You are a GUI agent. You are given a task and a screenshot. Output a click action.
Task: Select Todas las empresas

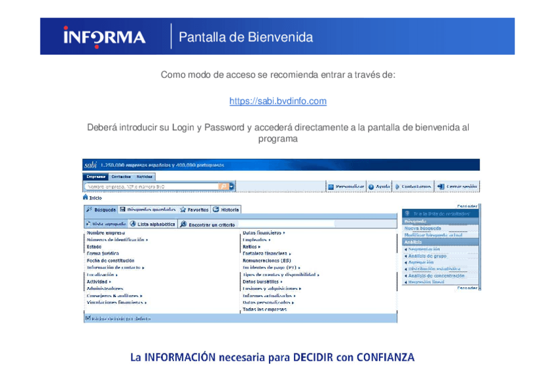265,310
